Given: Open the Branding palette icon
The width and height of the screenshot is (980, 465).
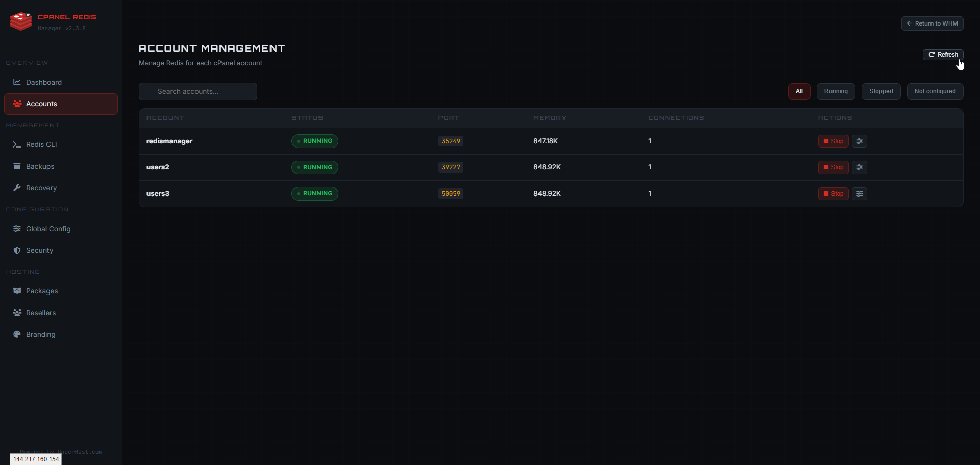Looking at the screenshot, I should 17,334.
